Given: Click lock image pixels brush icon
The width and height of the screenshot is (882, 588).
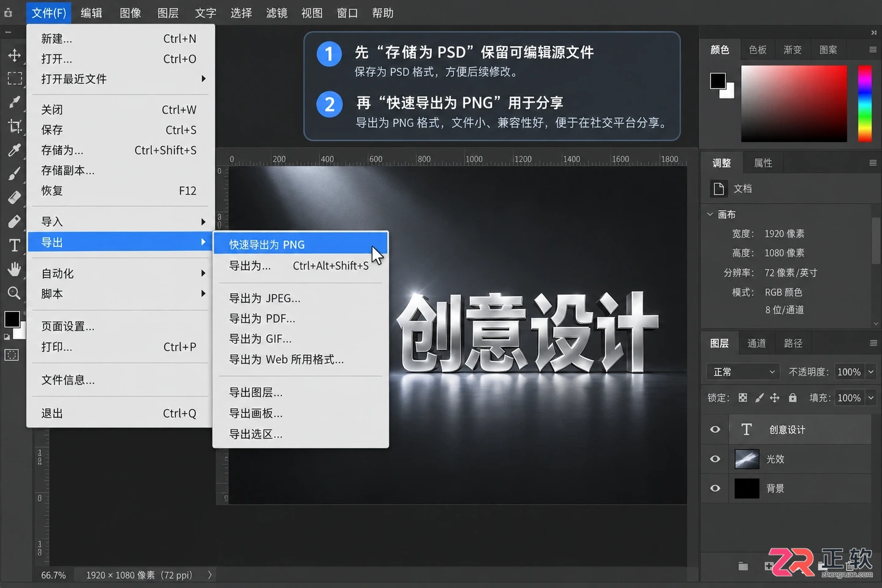Looking at the screenshot, I should click(759, 398).
